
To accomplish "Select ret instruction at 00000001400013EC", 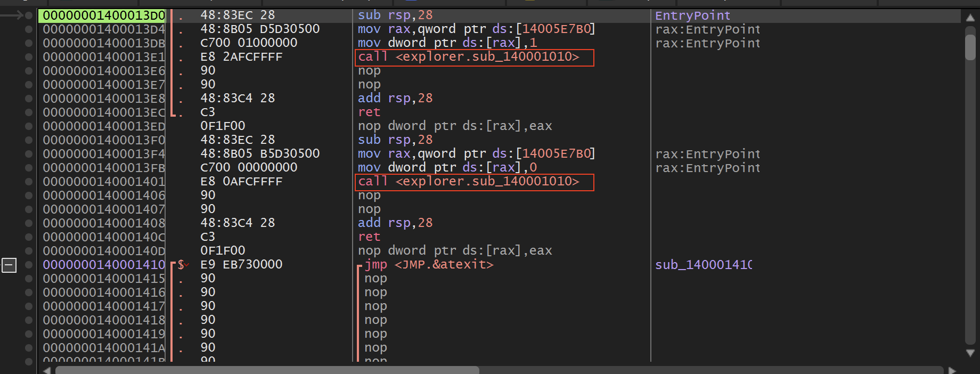I will point(369,112).
